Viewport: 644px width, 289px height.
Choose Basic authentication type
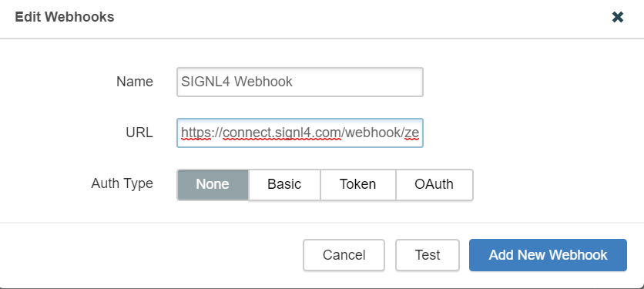tap(284, 184)
